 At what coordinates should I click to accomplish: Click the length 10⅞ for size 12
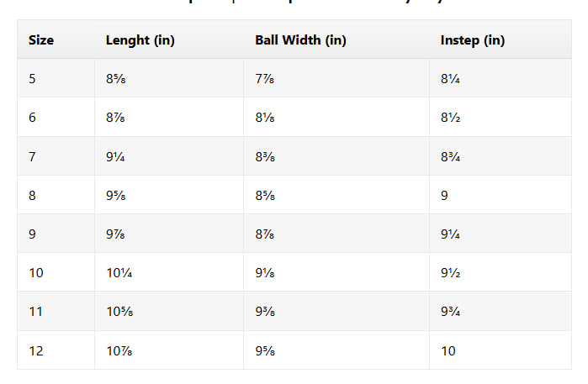pos(119,350)
